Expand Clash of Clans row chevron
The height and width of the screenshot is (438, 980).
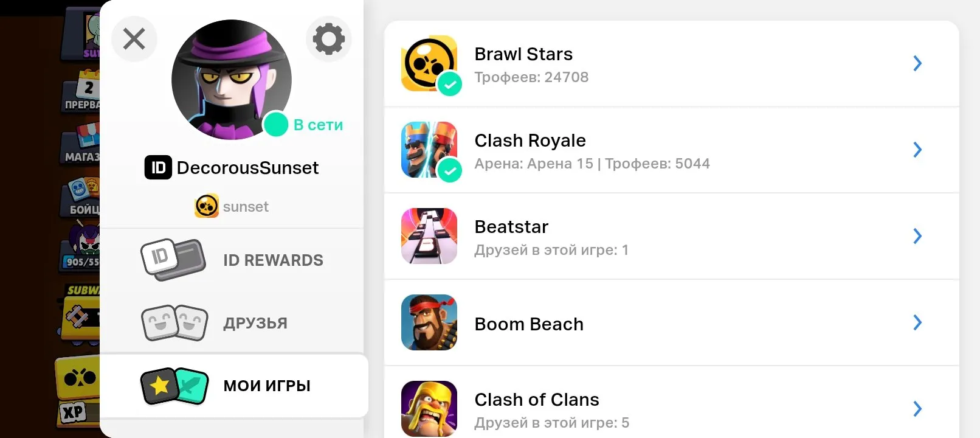pyautogui.click(x=917, y=409)
